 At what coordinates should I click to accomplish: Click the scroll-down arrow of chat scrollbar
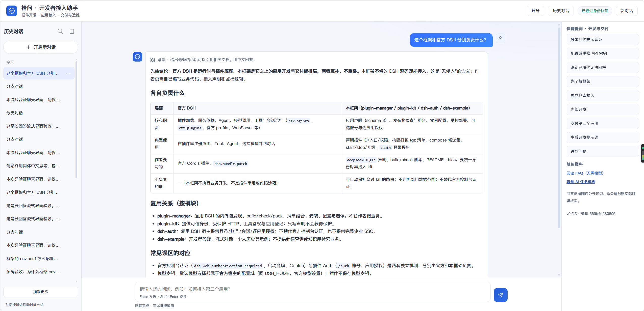pos(559,275)
